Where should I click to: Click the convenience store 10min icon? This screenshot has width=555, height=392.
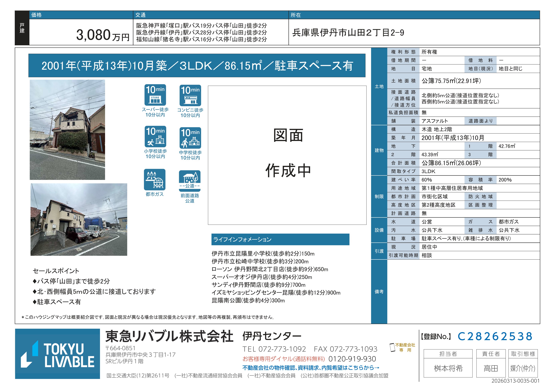(190, 95)
